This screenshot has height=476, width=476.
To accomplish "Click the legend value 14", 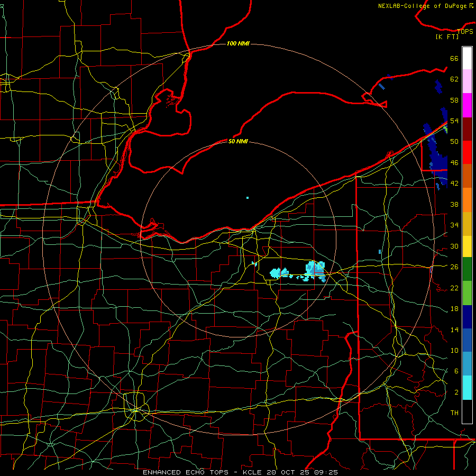I will [x=454, y=329].
